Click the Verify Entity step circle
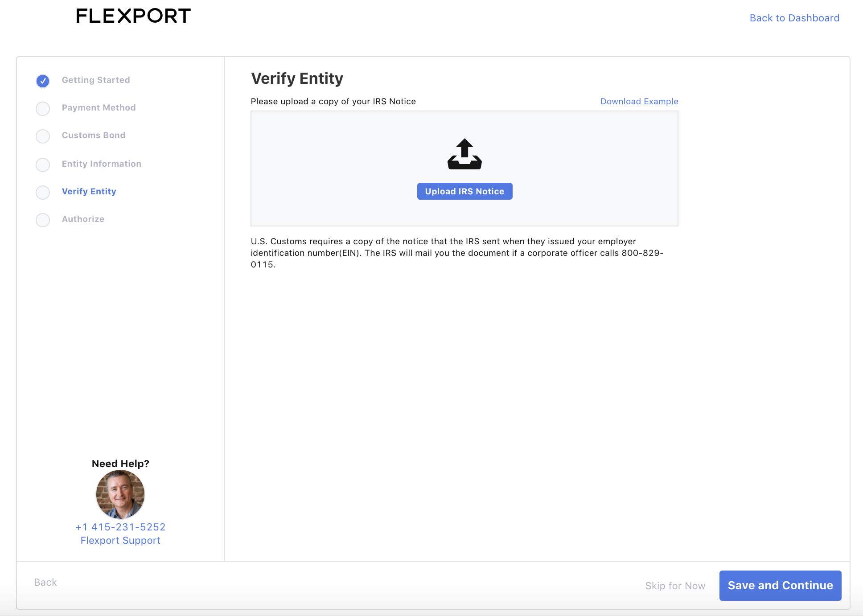This screenshot has width=863, height=616. 43,192
